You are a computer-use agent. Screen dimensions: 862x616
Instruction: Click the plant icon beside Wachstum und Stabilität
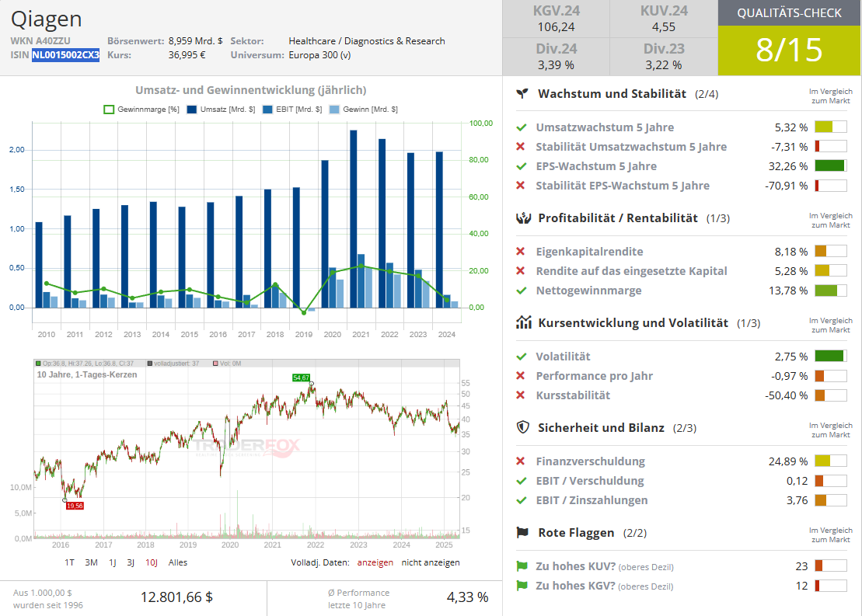point(522,94)
